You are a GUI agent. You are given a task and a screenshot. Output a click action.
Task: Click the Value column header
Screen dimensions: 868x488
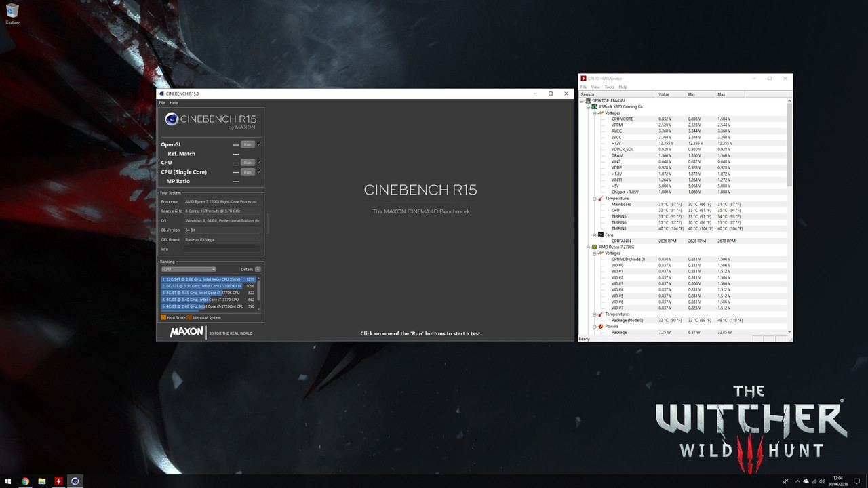point(671,94)
